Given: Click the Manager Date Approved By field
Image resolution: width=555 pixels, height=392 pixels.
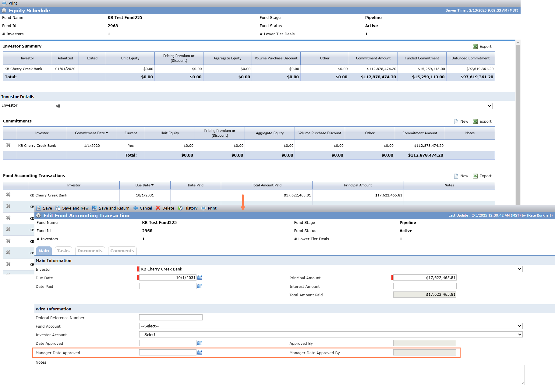Looking at the screenshot, I should (425, 352).
